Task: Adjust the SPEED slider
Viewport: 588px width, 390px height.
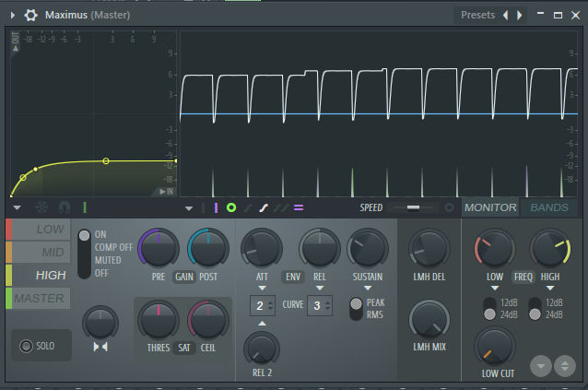Action: tap(413, 207)
